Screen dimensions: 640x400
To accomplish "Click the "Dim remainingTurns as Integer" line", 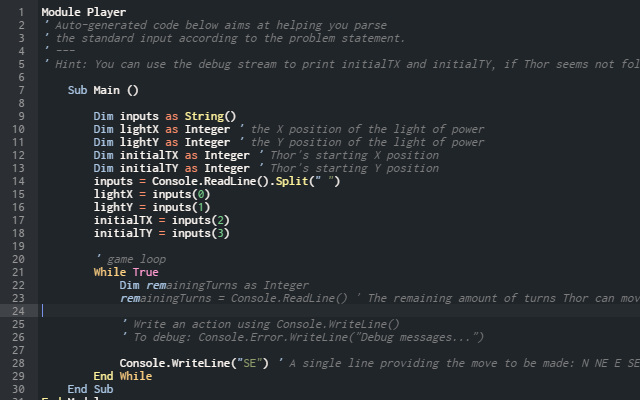I will pos(214,285).
